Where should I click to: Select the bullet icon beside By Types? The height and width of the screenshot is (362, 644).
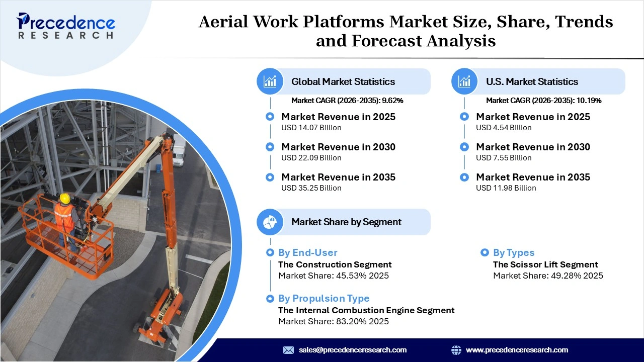click(485, 252)
